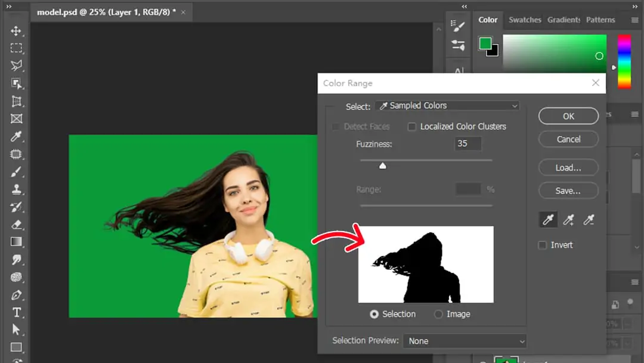Switch to the Gradients tab
This screenshot has width=644, height=363.
click(563, 20)
